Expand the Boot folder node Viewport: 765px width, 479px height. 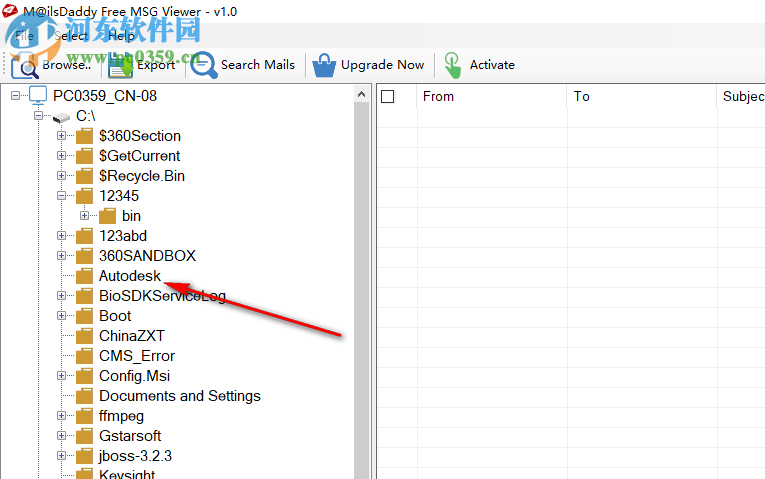(x=61, y=316)
